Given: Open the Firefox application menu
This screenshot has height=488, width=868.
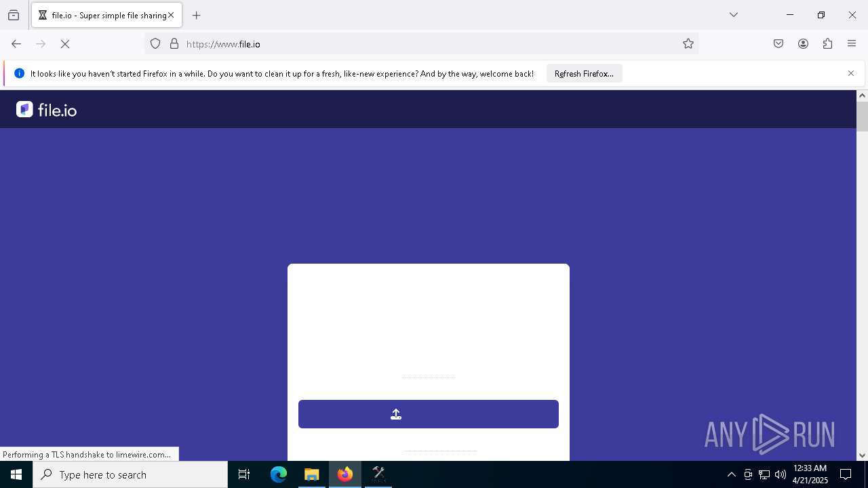Looking at the screenshot, I should click(x=852, y=44).
